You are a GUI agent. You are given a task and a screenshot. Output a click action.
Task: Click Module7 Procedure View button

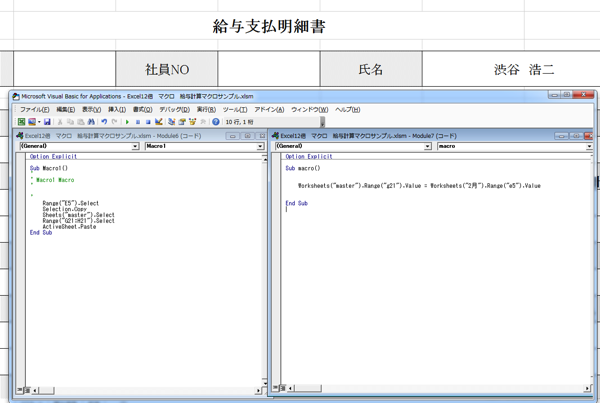click(275, 388)
